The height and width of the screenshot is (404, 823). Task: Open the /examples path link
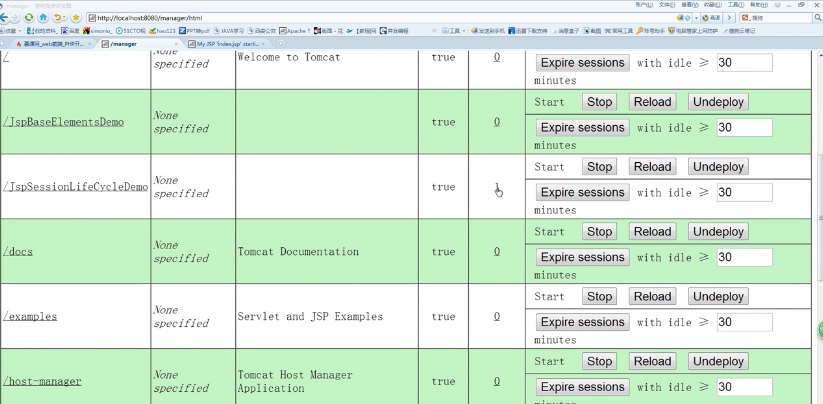tap(30, 316)
